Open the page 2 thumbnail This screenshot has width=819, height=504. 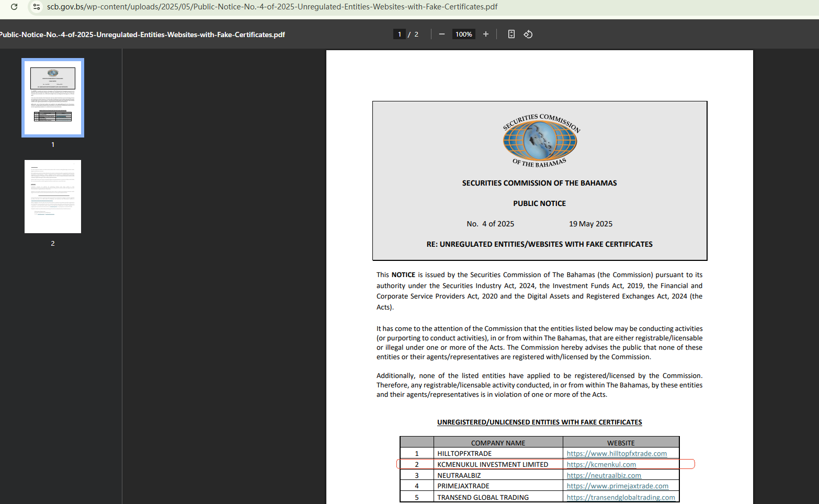[x=53, y=197]
